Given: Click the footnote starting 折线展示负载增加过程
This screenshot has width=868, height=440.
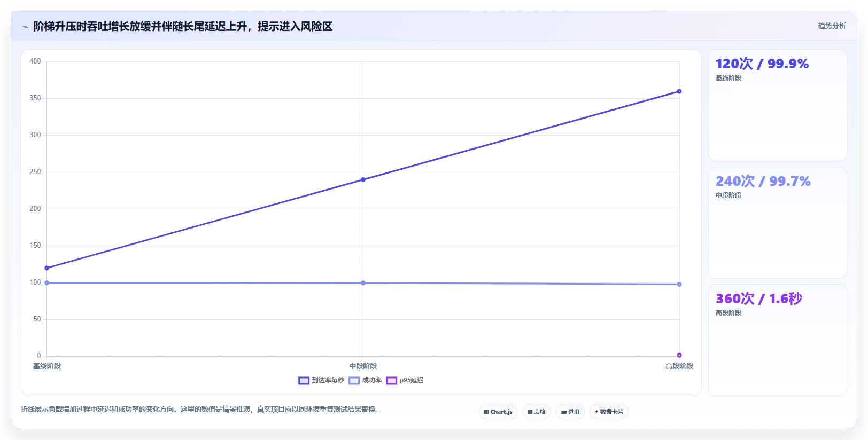Looking at the screenshot, I should click(201, 410).
